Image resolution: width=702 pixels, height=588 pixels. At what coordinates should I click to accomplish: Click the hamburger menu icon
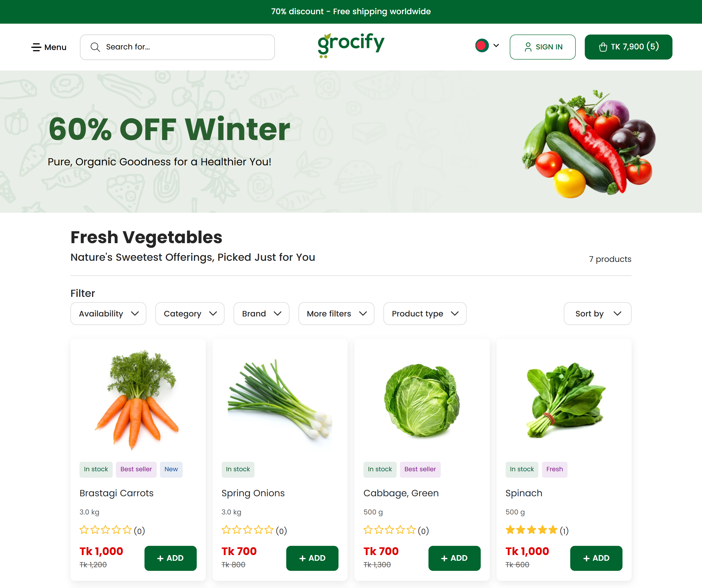(x=36, y=47)
